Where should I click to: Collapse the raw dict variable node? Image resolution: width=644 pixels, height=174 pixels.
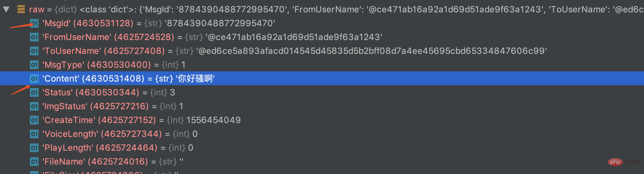6,9
